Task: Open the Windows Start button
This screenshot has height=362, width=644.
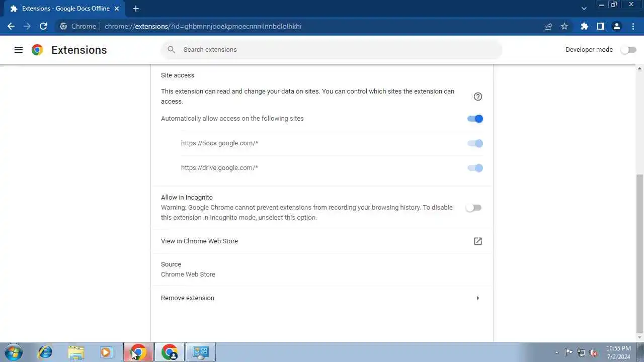Action: pos(13,352)
